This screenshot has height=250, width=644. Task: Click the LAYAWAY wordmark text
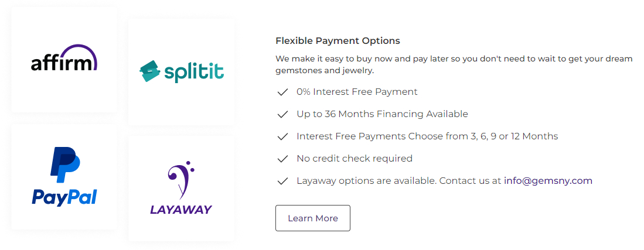click(x=181, y=210)
